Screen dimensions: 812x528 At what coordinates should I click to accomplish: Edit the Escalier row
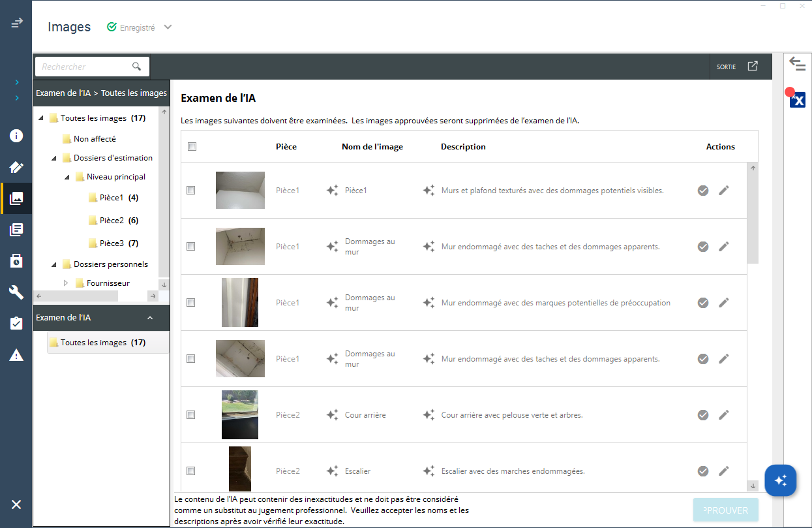(724, 471)
